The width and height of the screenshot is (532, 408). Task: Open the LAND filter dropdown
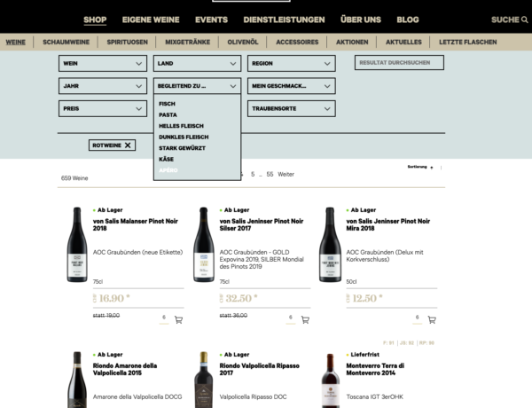coord(197,64)
